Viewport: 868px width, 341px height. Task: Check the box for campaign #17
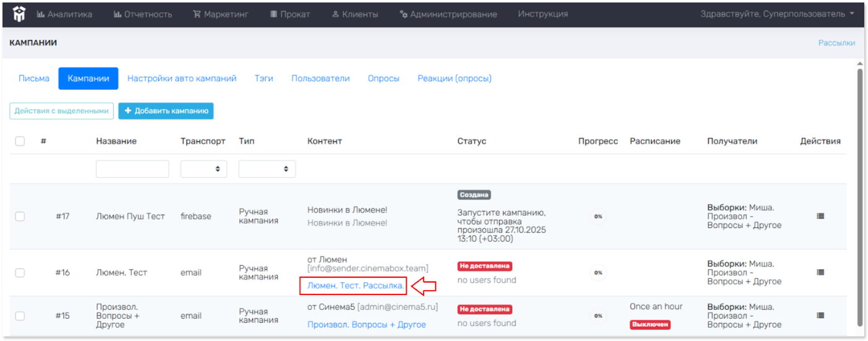click(20, 216)
